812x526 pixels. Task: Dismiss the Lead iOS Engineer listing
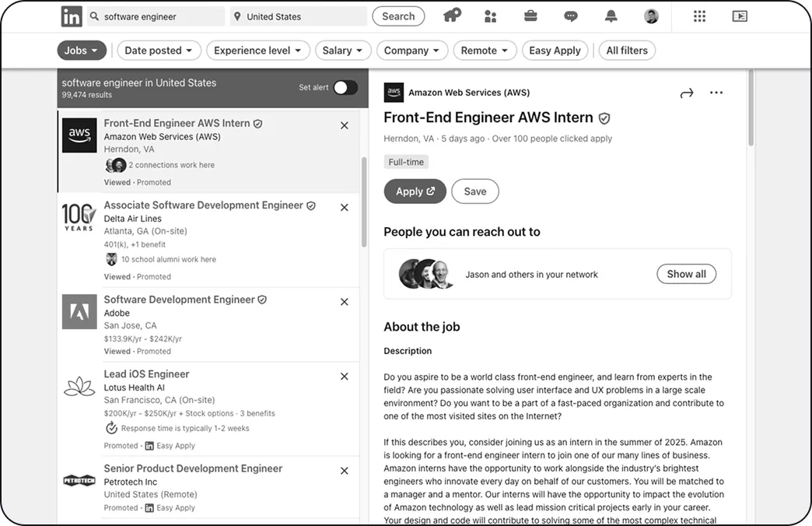(x=345, y=377)
